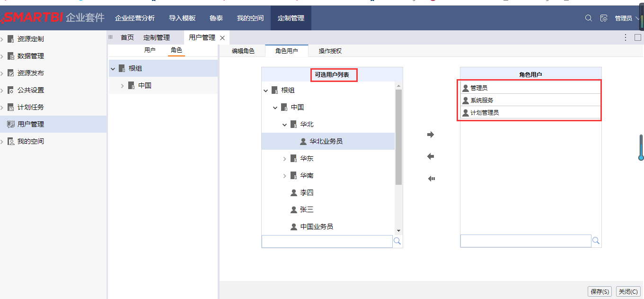Expand the 华东 group node
644x299 pixels.
(284, 159)
